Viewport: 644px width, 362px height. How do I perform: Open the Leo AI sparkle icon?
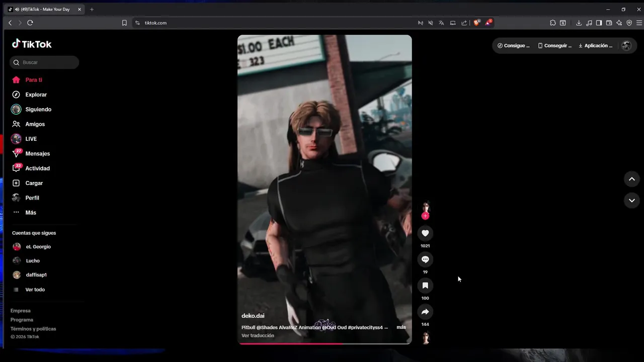click(619, 23)
